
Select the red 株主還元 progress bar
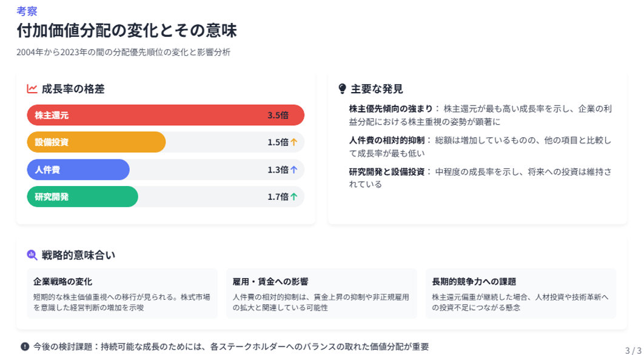coord(166,115)
